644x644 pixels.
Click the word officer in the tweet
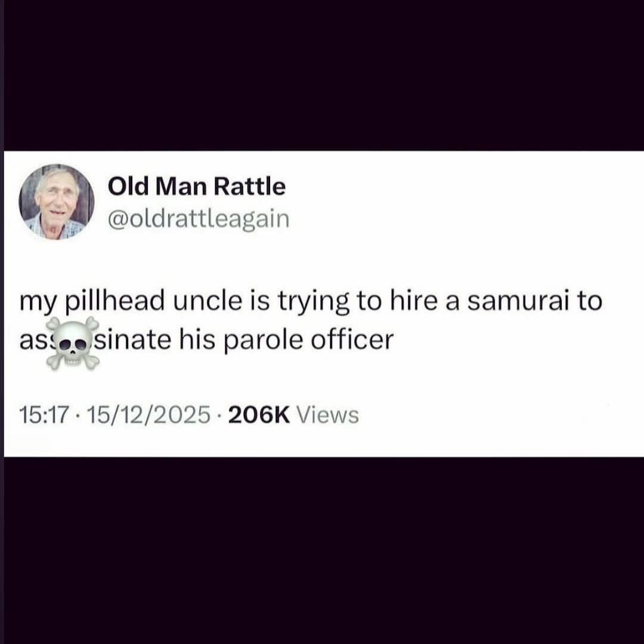pos(352,340)
